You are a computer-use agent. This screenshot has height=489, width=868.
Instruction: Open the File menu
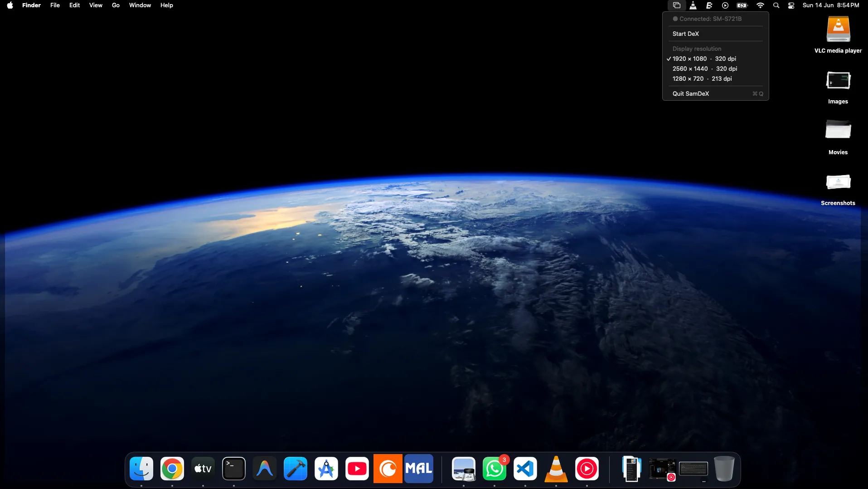point(55,5)
